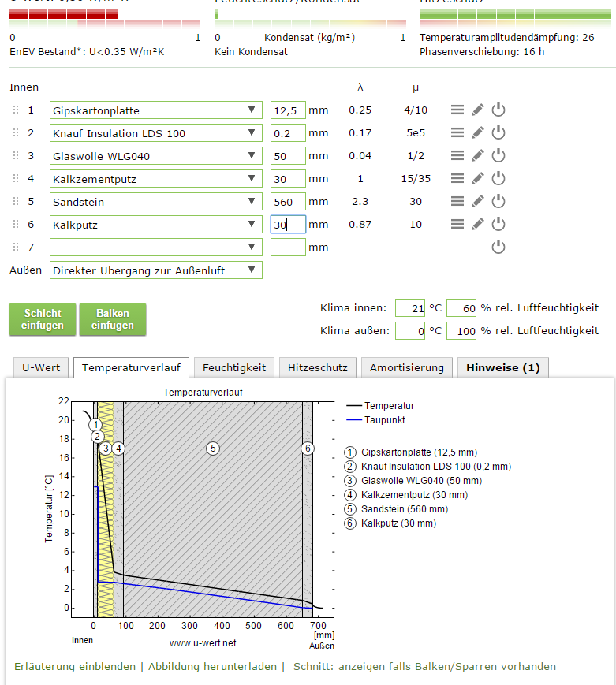Click the Schicht einfügen button

(43, 319)
